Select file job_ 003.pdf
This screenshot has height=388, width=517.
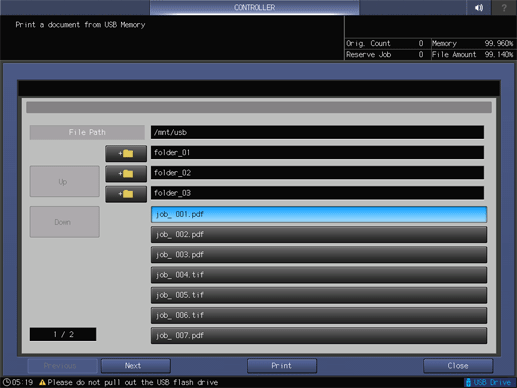tap(319, 255)
